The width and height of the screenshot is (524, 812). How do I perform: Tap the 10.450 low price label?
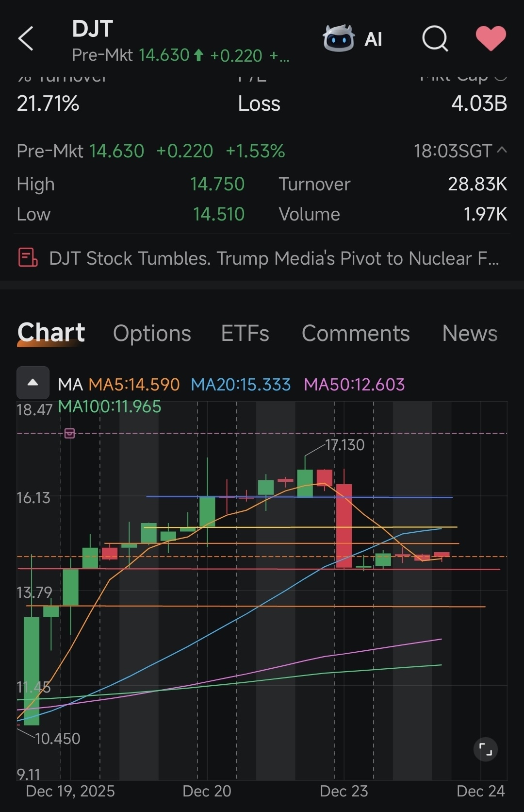[x=57, y=739]
